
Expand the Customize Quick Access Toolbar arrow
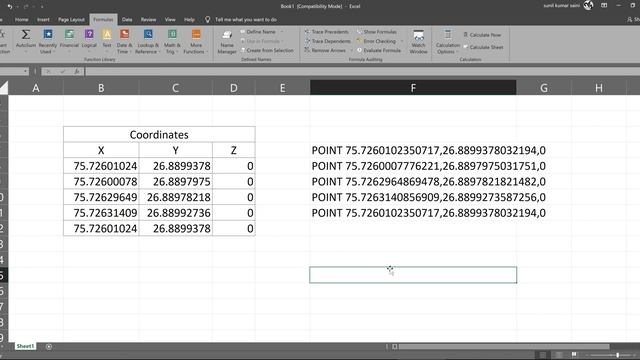click(42, 7)
